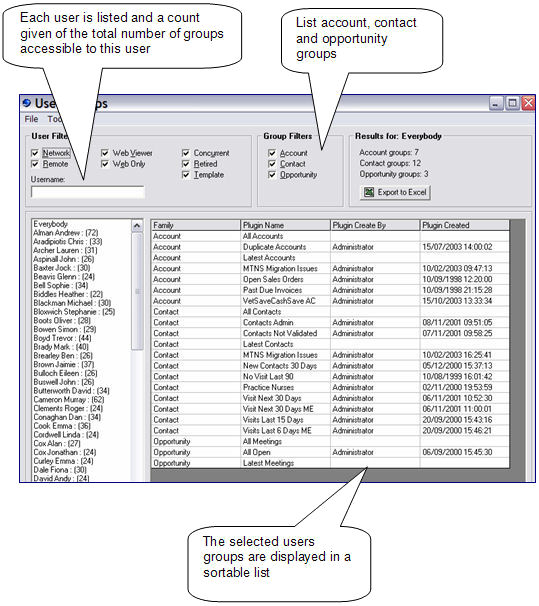This screenshot has height=606, width=539.
Task: Toggle the Remote user filter checkbox
Action: coord(35,164)
